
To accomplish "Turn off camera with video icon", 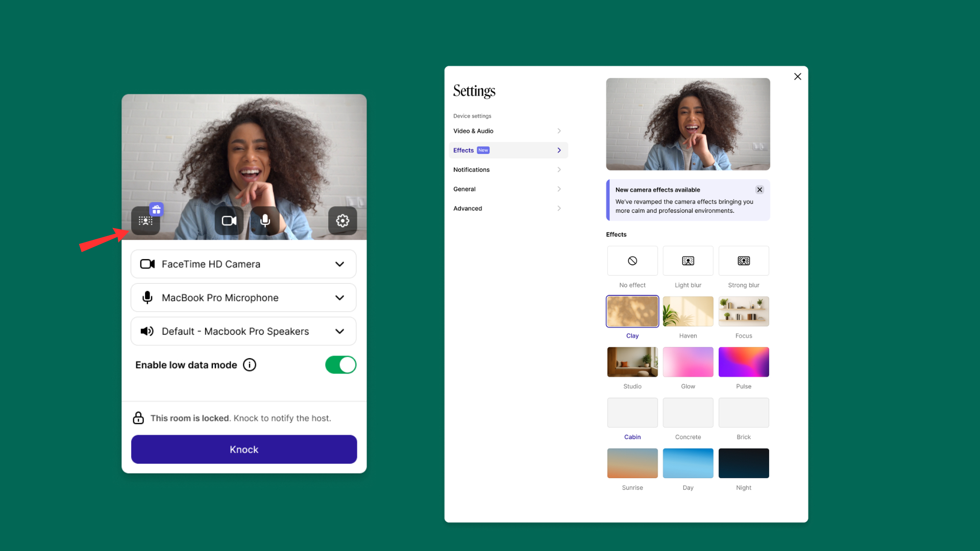I will 229,221.
